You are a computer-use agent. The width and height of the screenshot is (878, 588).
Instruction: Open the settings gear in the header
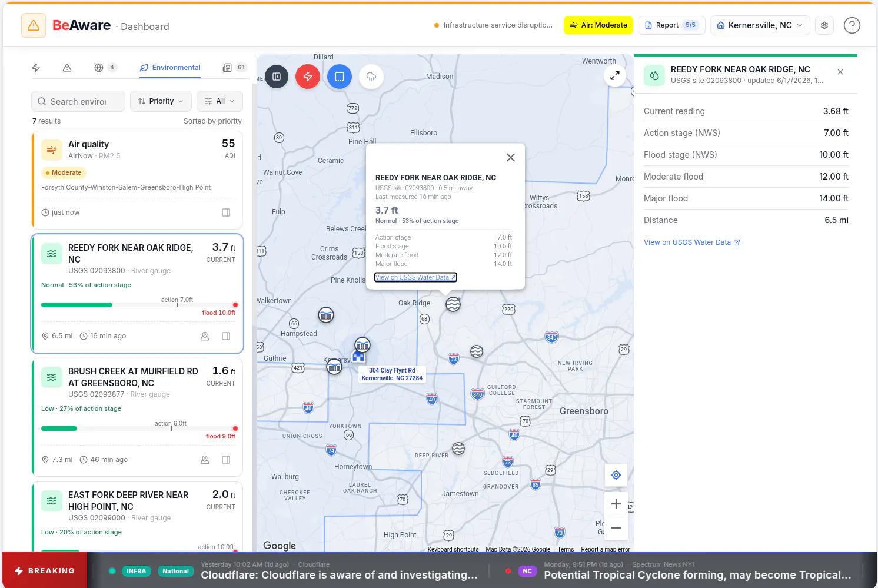(x=824, y=25)
